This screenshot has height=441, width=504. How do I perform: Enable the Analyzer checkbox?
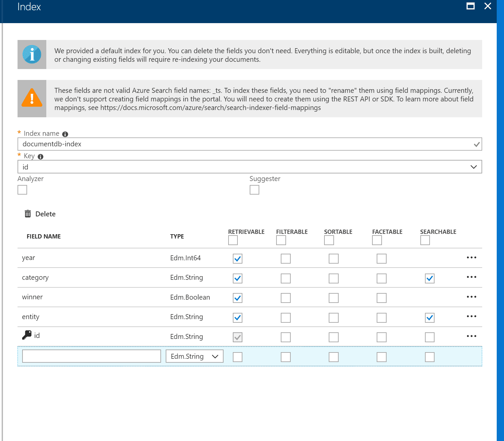point(22,190)
